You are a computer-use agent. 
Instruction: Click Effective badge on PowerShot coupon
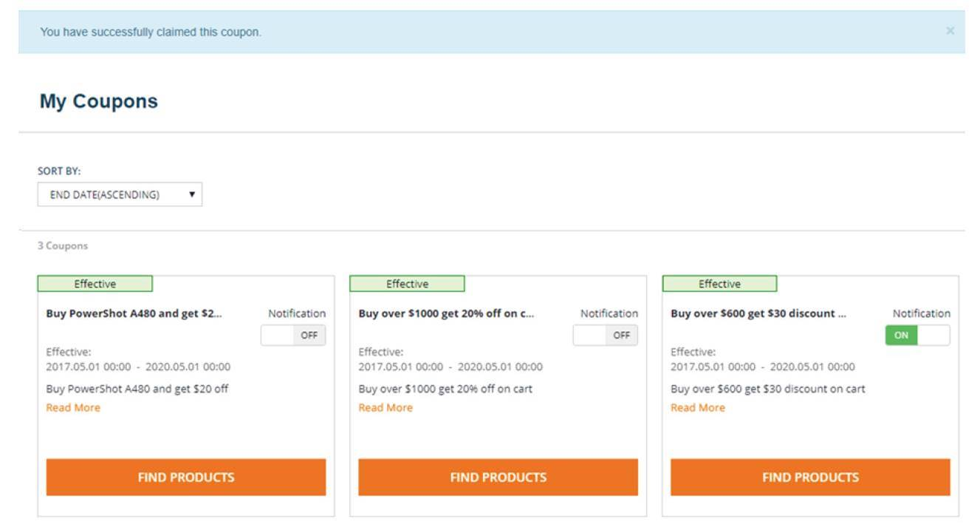point(95,284)
